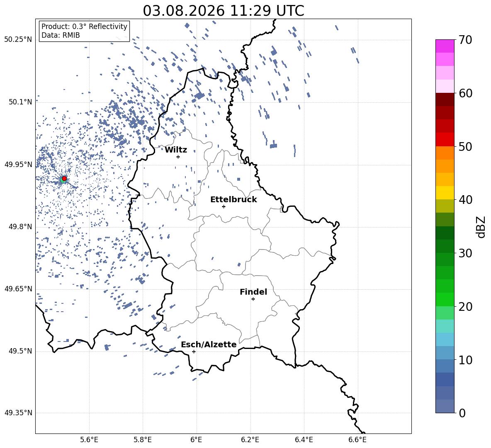Click the Product 0.3° Reflectivity info box
The height and width of the screenshot is (448, 491).
(x=84, y=31)
